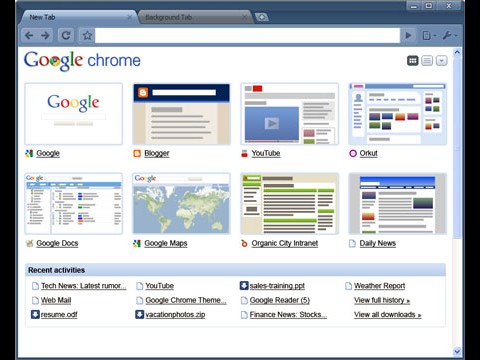Screen dimensions: 480x360
Task: Open the Organic City Intranet thumbnail
Action: point(289,204)
